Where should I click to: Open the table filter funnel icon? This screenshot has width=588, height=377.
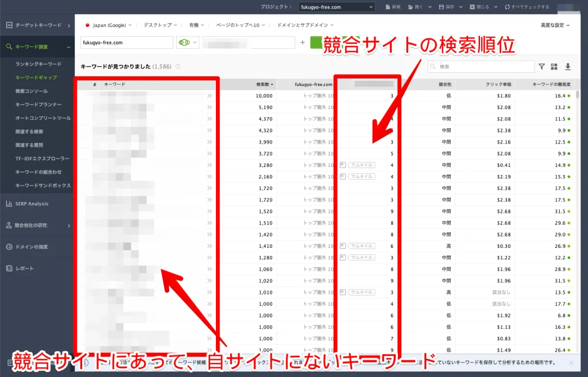tap(541, 67)
